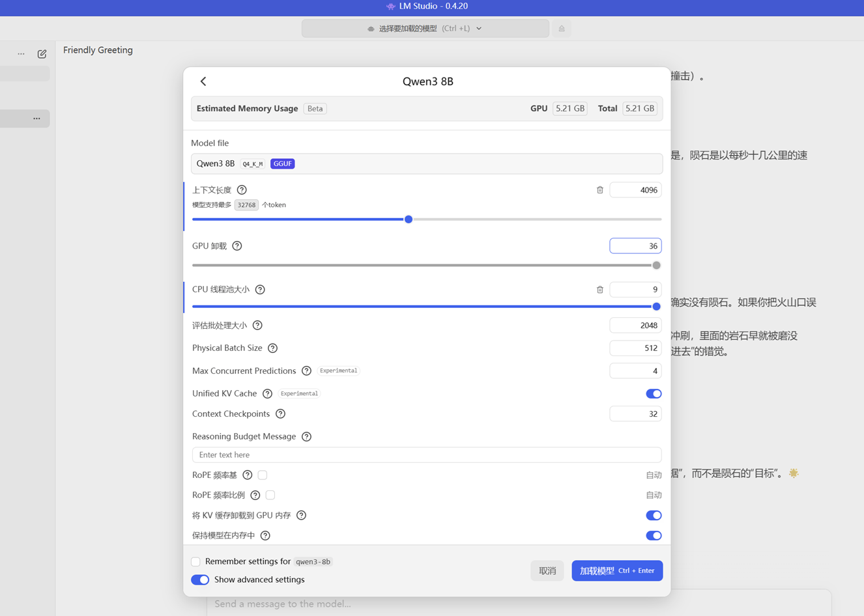864x616 pixels.
Task: Open the Reasoning Budget Message help icon
Action: coord(306,437)
